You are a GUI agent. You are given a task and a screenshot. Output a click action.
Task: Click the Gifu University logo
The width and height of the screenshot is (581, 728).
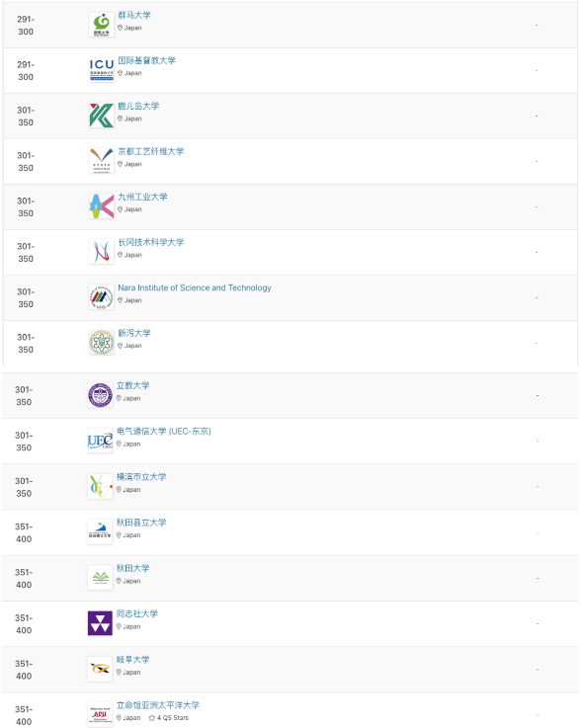100,669
